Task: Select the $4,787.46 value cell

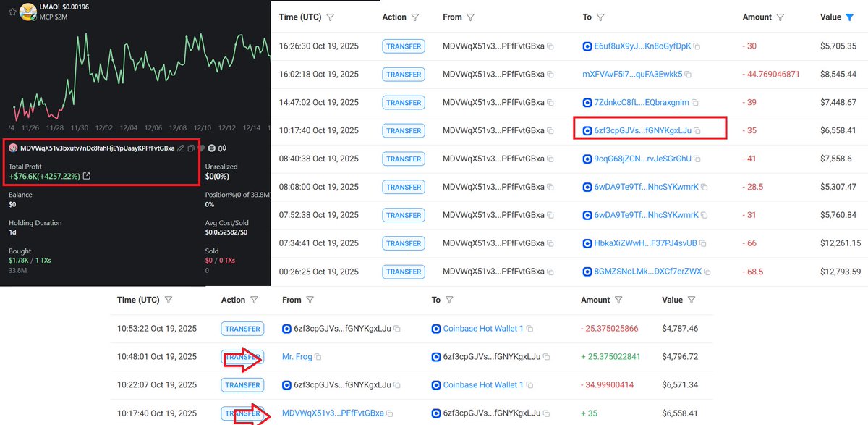Action: (680, 329)
